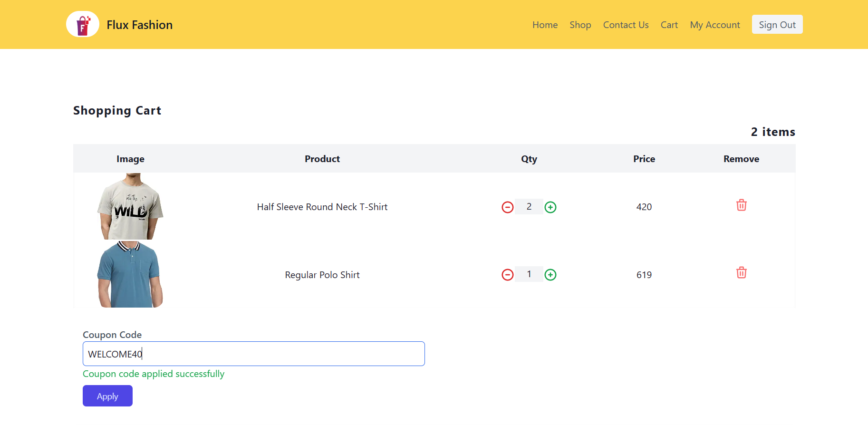
Task: Open the Contact Us page
Action: (x=626, y=25)
